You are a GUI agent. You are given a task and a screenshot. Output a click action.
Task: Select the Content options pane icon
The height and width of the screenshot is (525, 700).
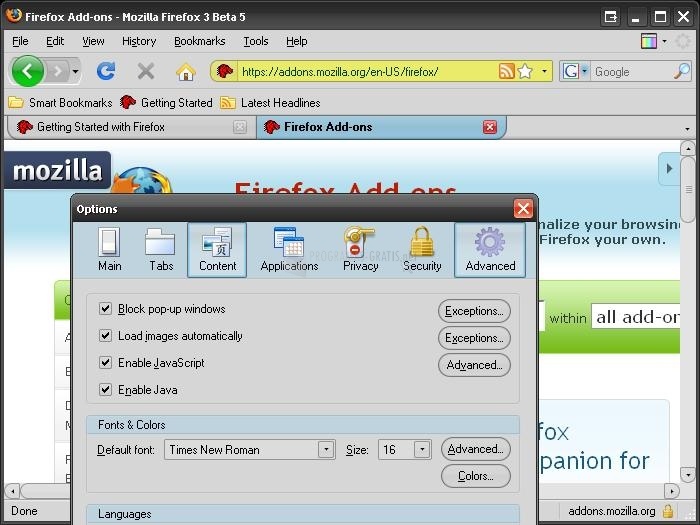point(217,250)
